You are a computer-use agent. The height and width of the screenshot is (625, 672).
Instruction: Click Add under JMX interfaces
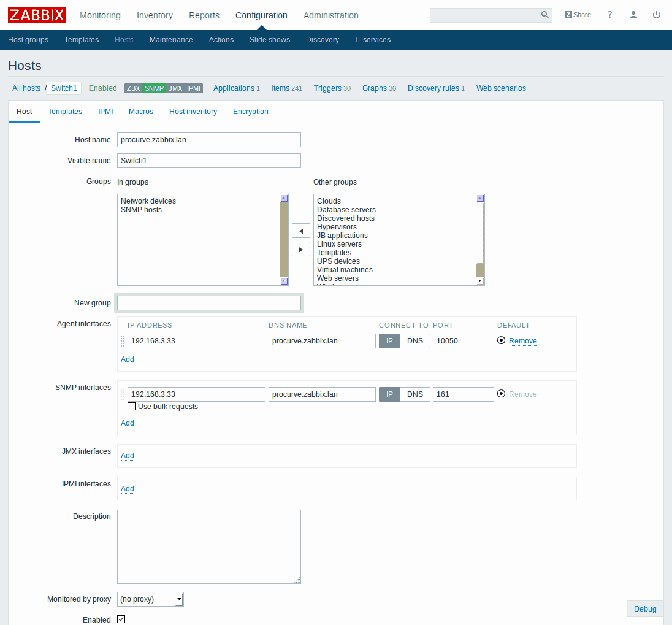(128, 456)
